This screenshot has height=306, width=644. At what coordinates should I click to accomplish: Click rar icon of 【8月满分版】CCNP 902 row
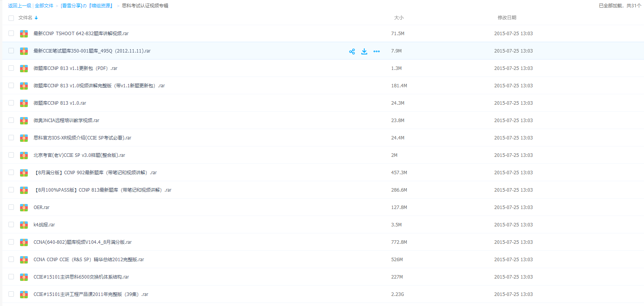pos(24,173)
